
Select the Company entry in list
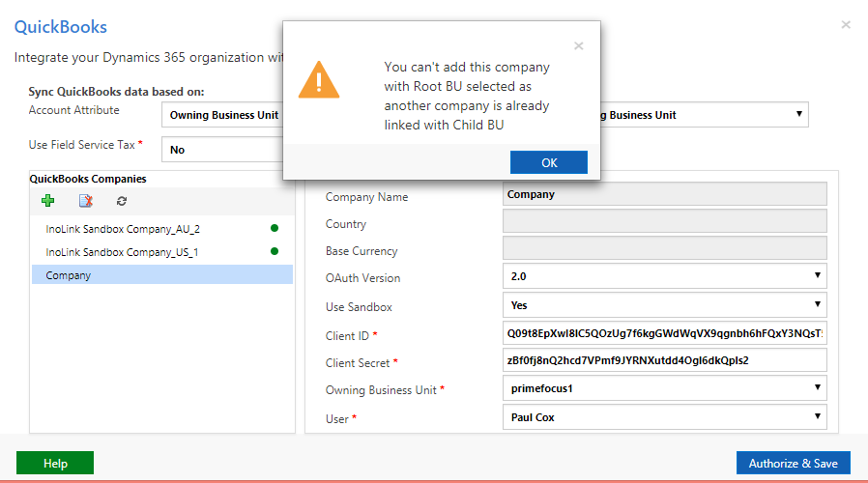pos(161,275)
